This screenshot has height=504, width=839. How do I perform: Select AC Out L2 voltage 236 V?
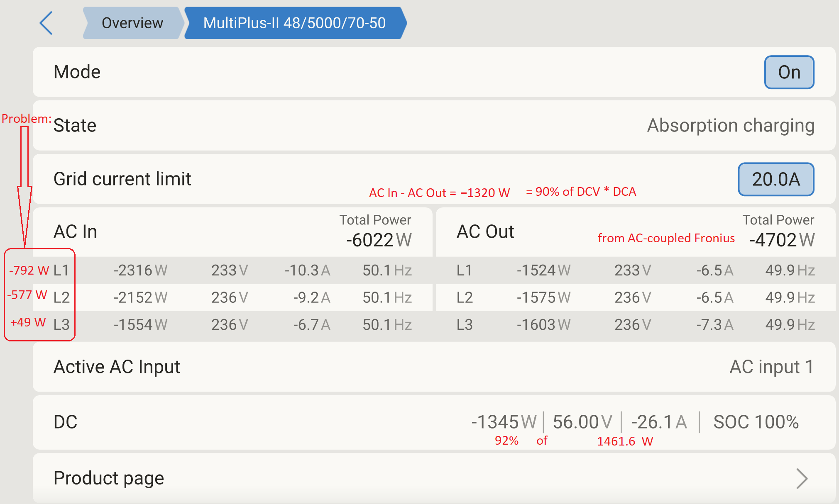pos(633,297)
